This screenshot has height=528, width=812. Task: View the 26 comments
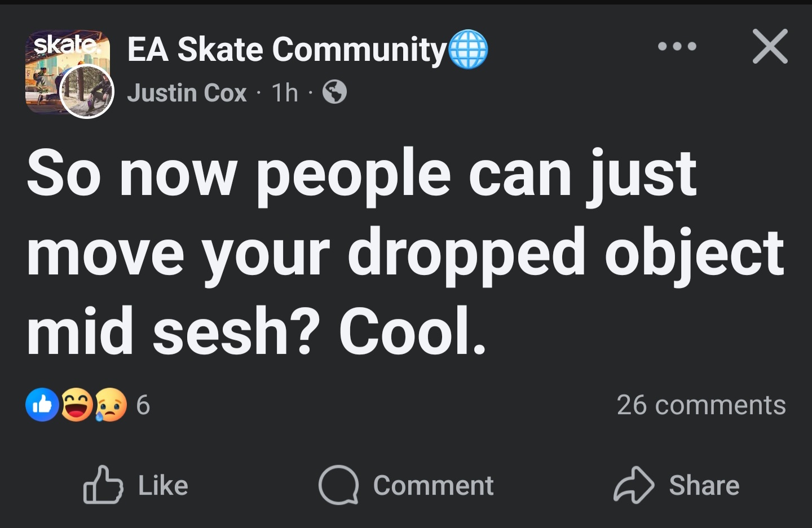point(701,405)
